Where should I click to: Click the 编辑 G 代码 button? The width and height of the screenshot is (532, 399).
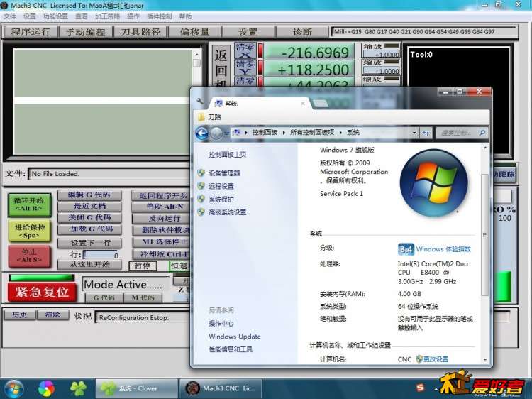tap(89, 195)
